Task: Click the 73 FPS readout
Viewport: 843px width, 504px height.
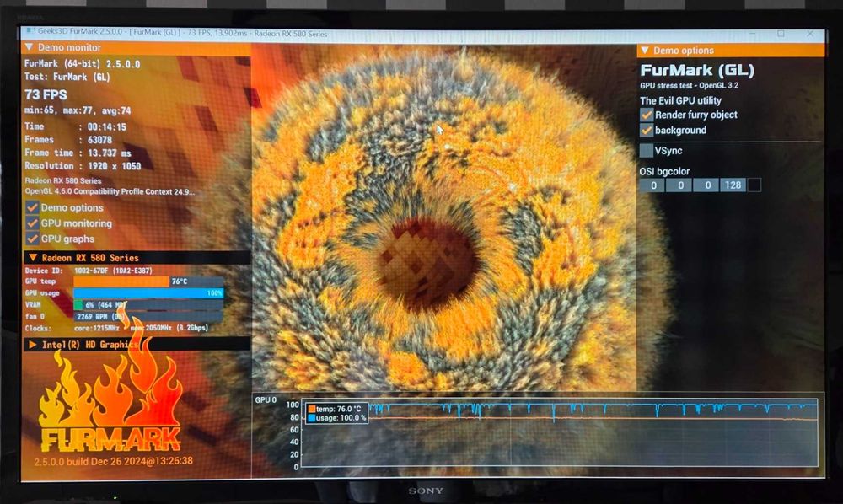Action: click(46, 95)
